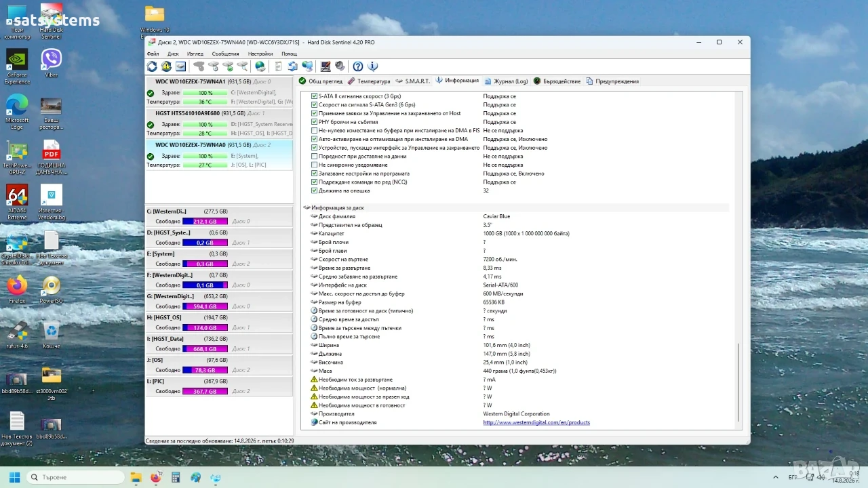Toggle Подреждане команди по ред (NCQ) checkbox
The image size is (868, 488).
[x=314, y=182]
